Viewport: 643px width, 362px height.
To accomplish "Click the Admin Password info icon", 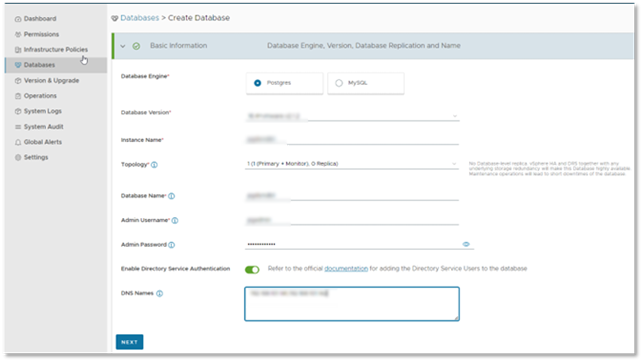I will (x=171, y=245).
